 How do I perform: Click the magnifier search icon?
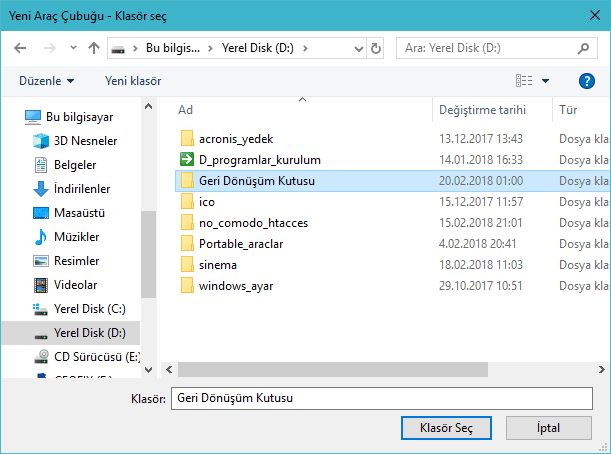[583, 48]
